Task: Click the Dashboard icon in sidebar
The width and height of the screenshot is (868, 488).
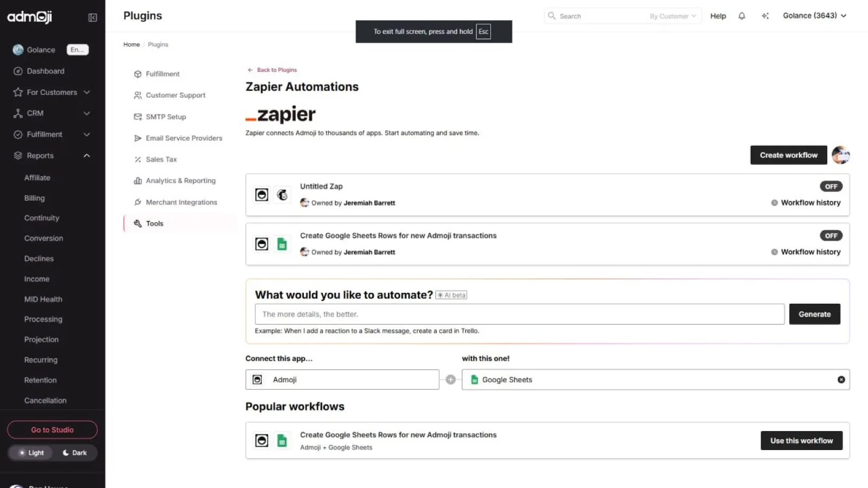Action: pyautogui.click(x=18, y=71)
